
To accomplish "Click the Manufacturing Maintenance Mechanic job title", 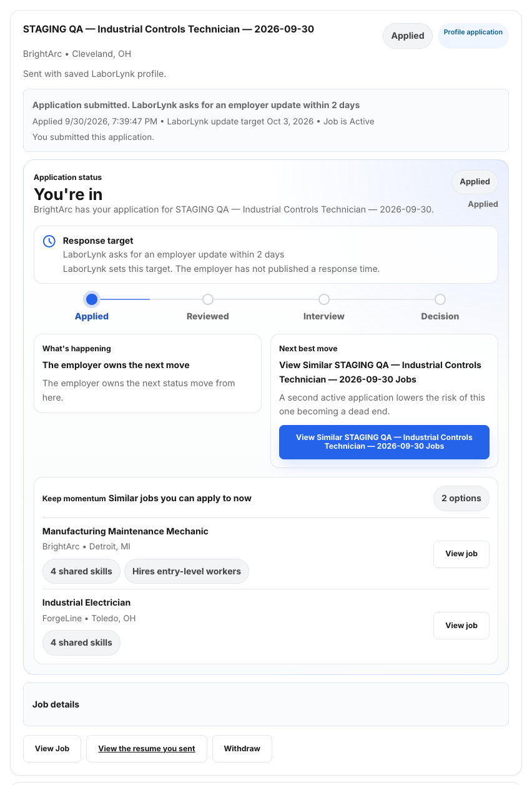I will point(126,531).
